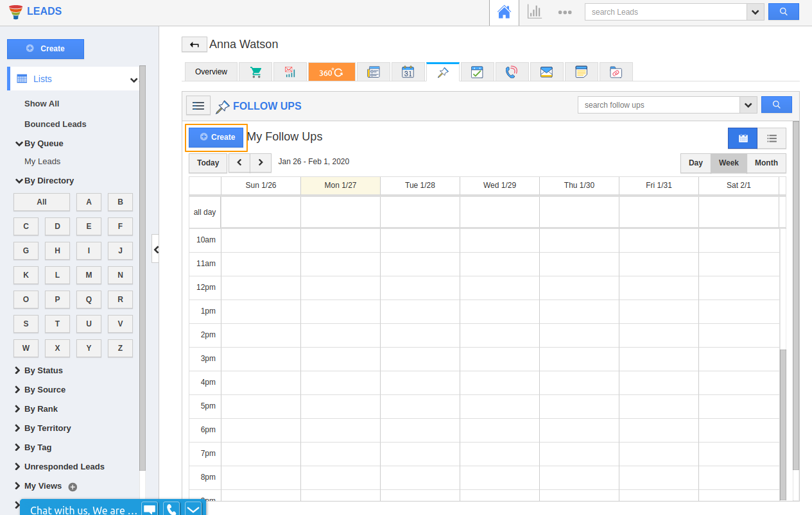This screenshot has height=515, width=812.
Task: Open the Home icon in top bar
Action: point(504,12)
